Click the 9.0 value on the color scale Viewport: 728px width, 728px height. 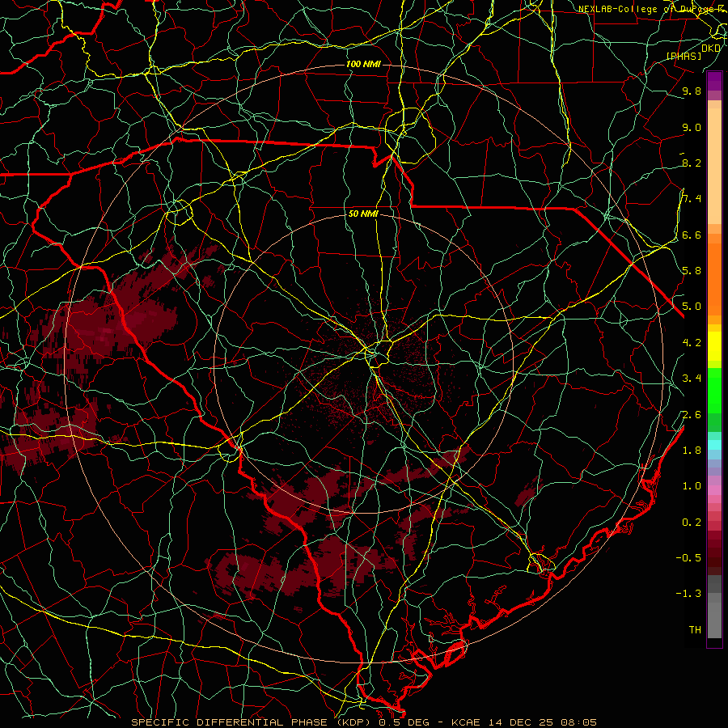pos(692,127)
